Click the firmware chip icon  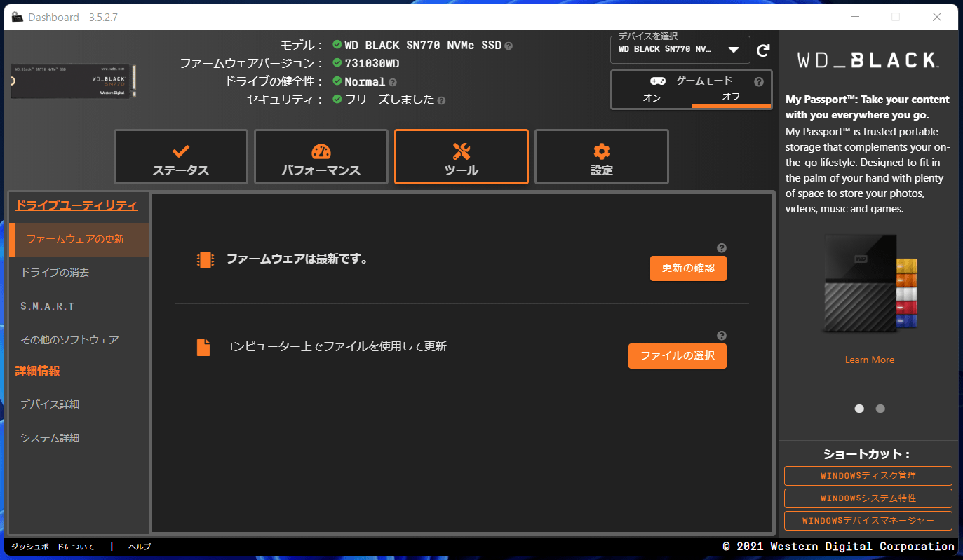pos(204,260)
